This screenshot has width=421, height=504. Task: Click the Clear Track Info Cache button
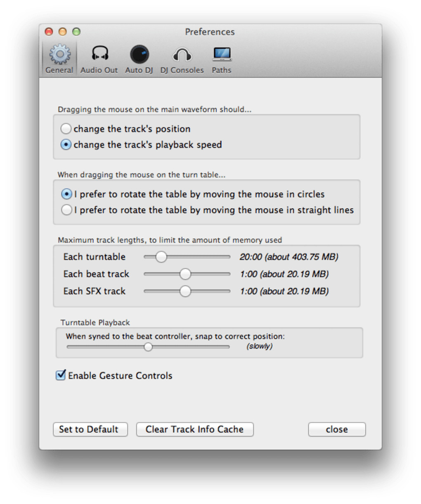pyautogui.click(x=195, y=429)
